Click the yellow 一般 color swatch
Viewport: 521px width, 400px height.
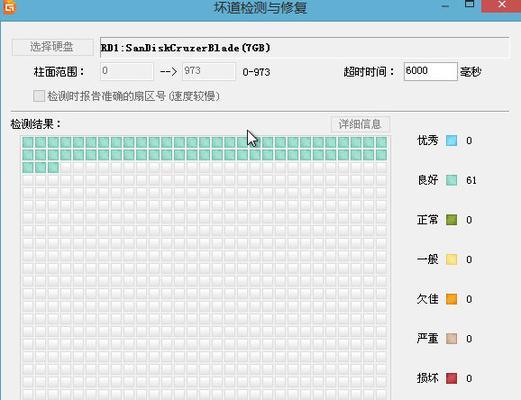coord(452,259)
